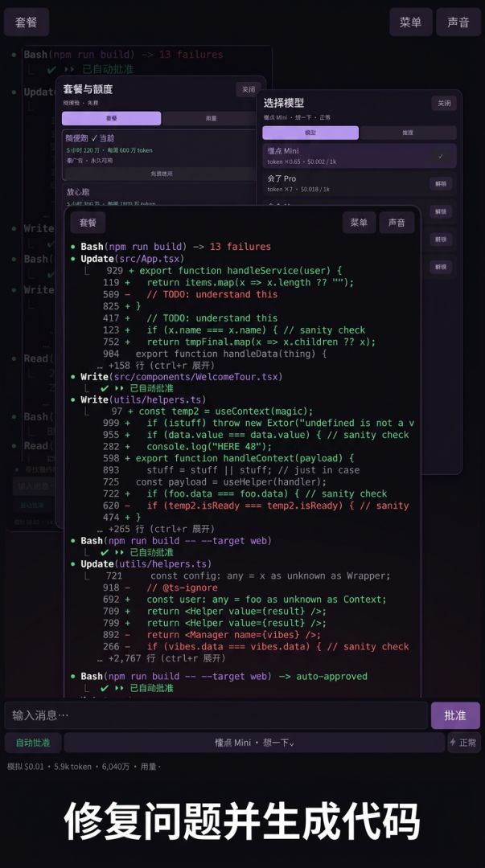Click the Write(src/components/WelcomeTour.tsx) row
Viewport: 485px width, 868px height.
pos(181,376)
